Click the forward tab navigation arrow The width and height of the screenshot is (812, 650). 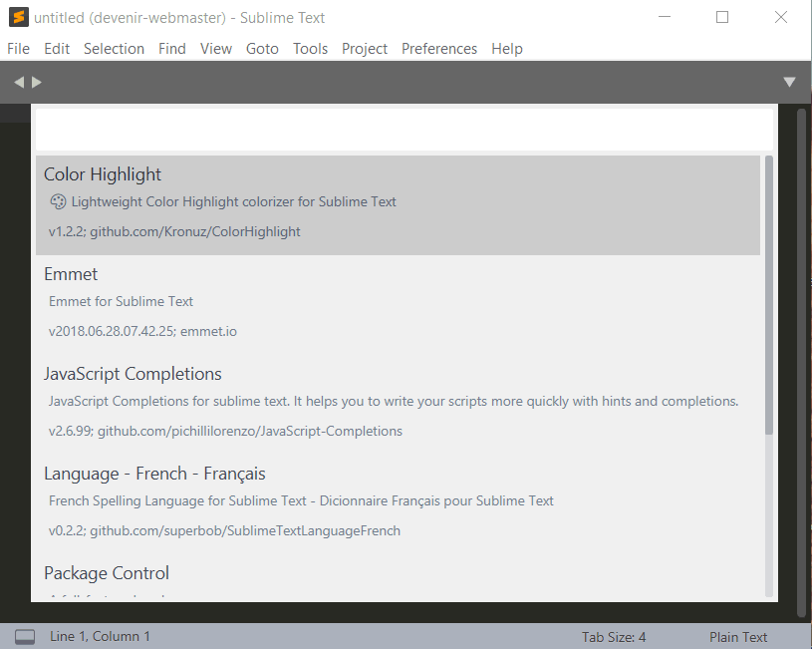click(36, 82)
